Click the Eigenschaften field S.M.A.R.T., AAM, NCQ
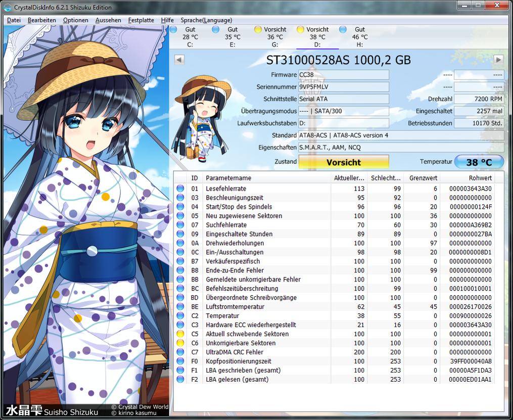Viewport: 513px width, 420px height. pos(401,147)
